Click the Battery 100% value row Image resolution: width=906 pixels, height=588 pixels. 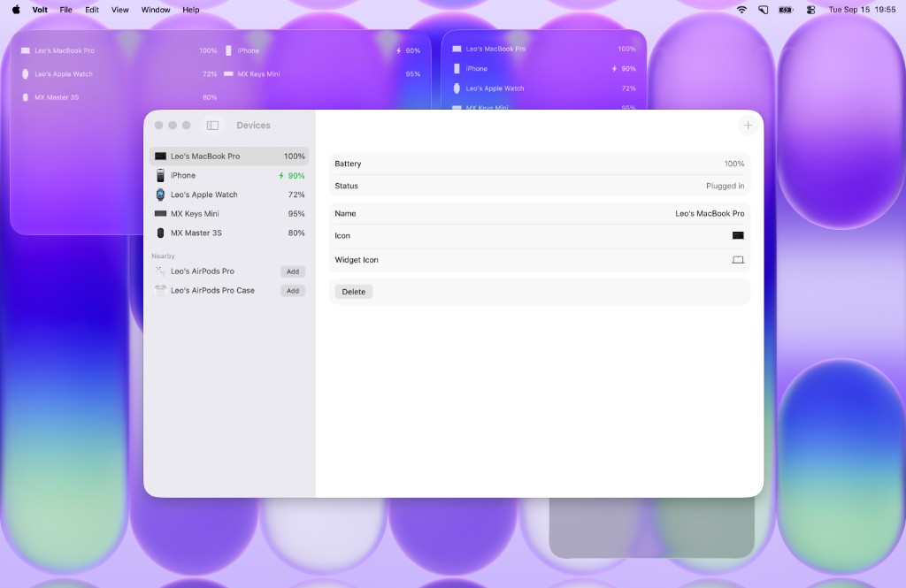click(540, 164)
